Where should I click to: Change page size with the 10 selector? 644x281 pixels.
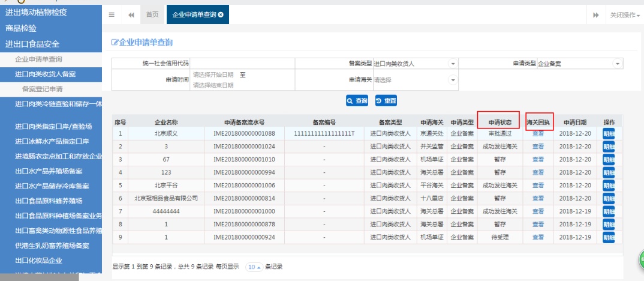[x=255, y=267]
